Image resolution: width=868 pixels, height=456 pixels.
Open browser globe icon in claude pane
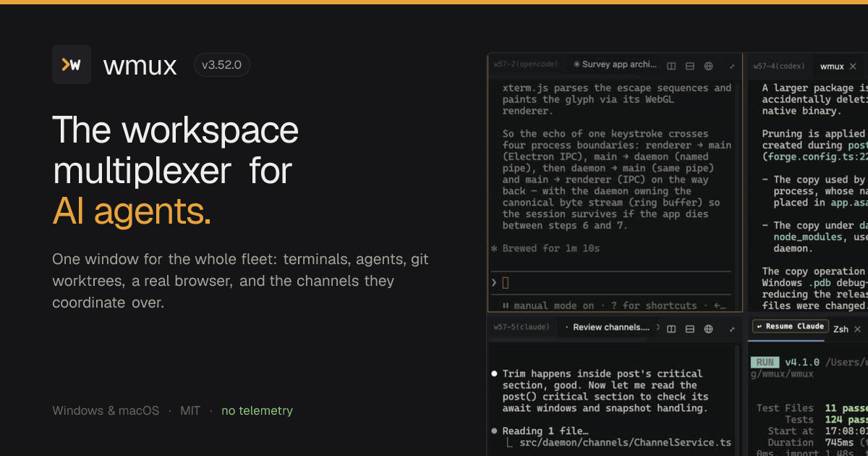(x=709, y=329)
